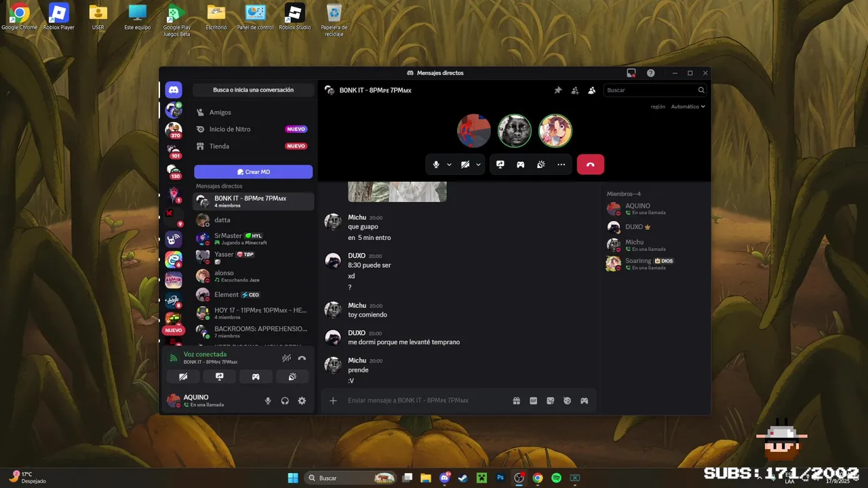Screen dimensions: 868x488
Task: Select server icon with 370 badge
Action: click(x=174, y=129)
